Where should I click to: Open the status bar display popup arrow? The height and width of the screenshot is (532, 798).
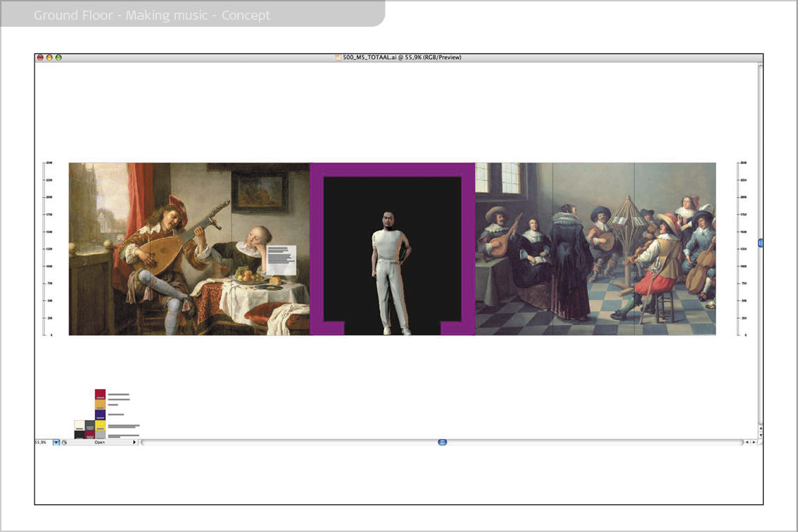pos(134,443)
